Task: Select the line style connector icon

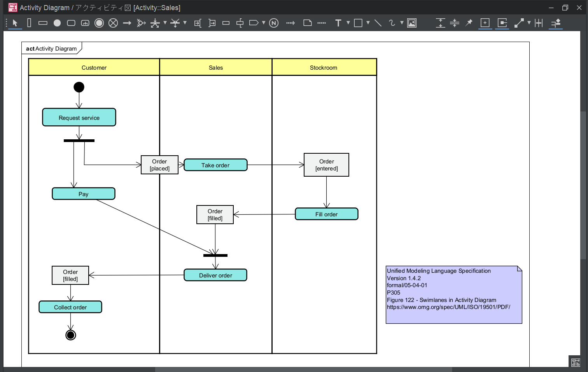Action: pyautogui.click(x=519, y=23)
